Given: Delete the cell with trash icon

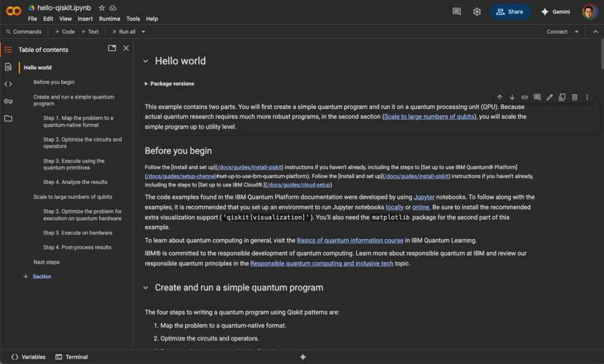Looking at the screenshot, I should click(575, 97).
